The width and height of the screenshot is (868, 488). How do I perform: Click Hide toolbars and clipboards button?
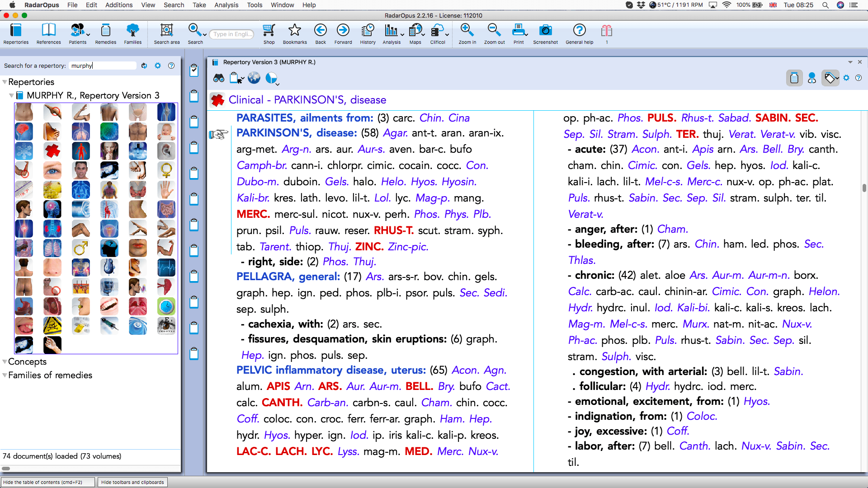click(132, 482)
